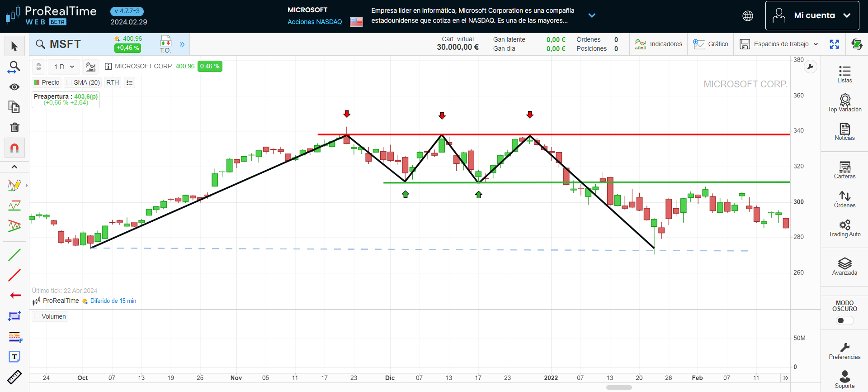Click the Diferido de 15 min link
Screen dimensions: 868x392
[113, 301]
